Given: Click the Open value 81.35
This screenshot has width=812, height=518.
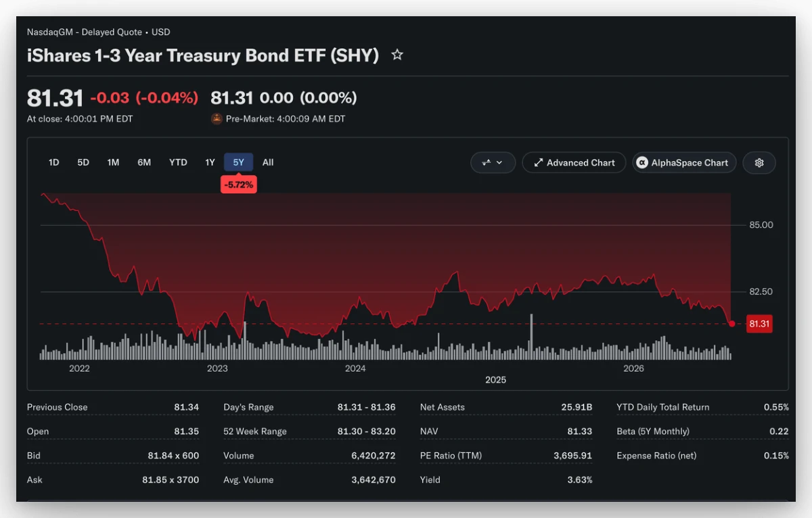Looking at the screenshot, I should tap(187, 431).
